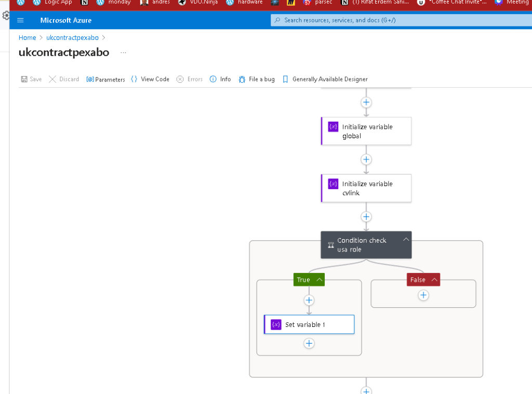Open the Logic App bookmark
Screen dimensions: 532x394
pos(52,3)
